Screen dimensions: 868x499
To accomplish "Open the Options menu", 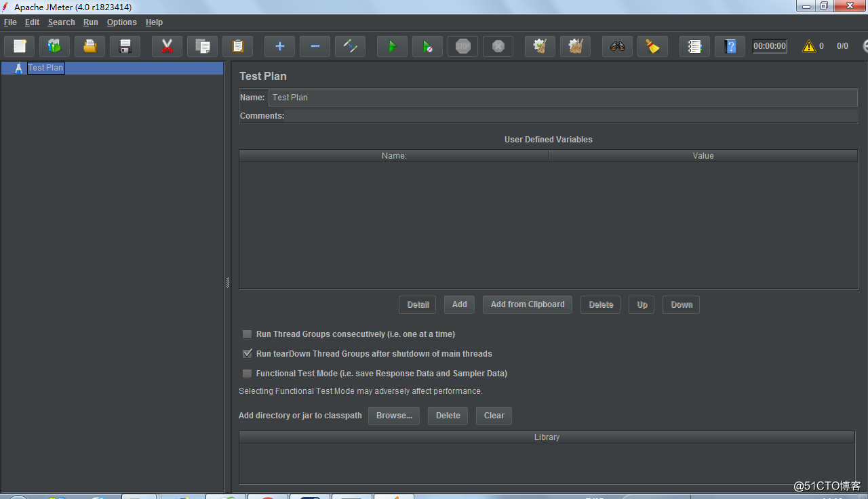I will (x=122, y=22).
